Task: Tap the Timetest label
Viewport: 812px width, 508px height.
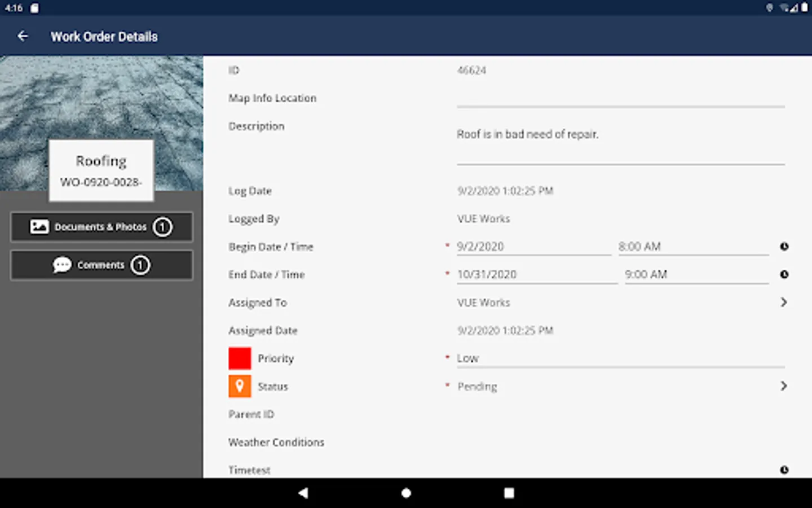Action: pyautogui.click(x=249, y=470)
